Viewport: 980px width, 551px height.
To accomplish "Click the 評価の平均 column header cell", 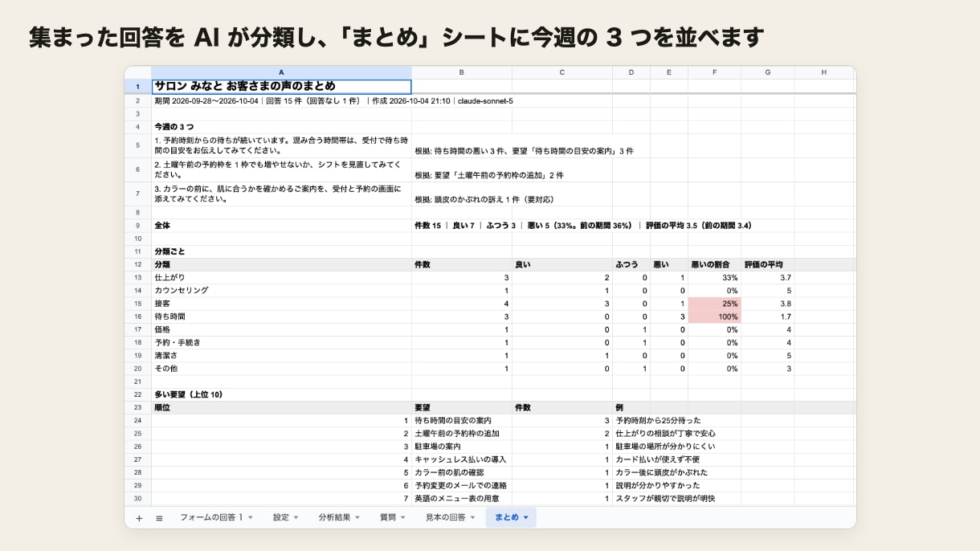I will (767, 264).
